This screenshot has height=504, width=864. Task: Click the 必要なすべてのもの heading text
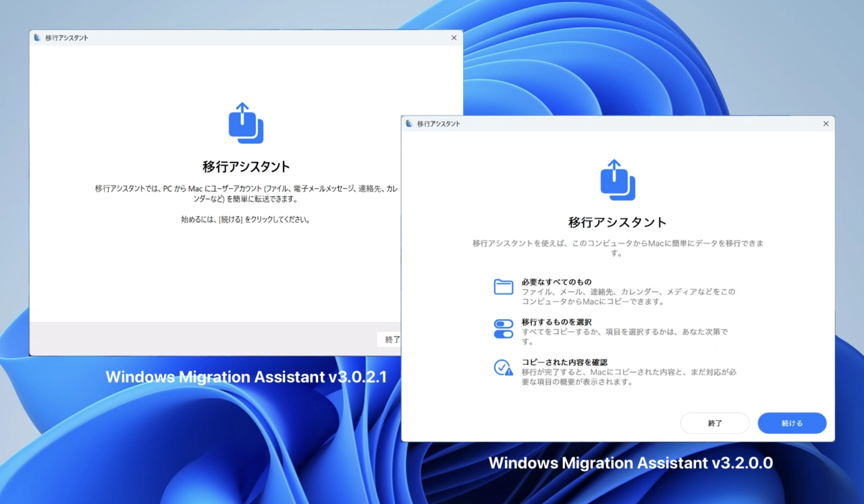(557, 282)
